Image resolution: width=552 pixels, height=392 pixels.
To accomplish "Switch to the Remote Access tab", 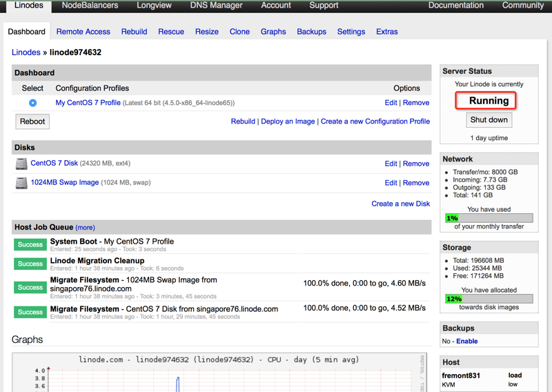I will (x=83, y=32).
